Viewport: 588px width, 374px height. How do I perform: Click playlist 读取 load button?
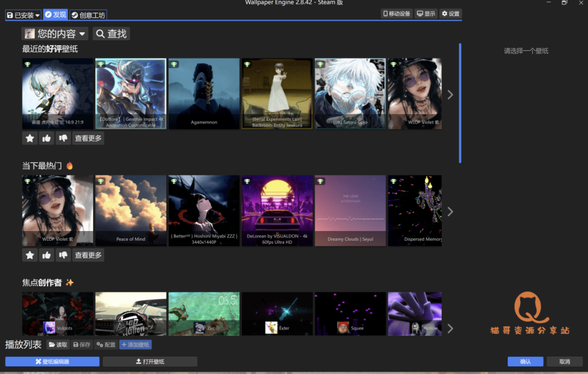click(58, 345)
